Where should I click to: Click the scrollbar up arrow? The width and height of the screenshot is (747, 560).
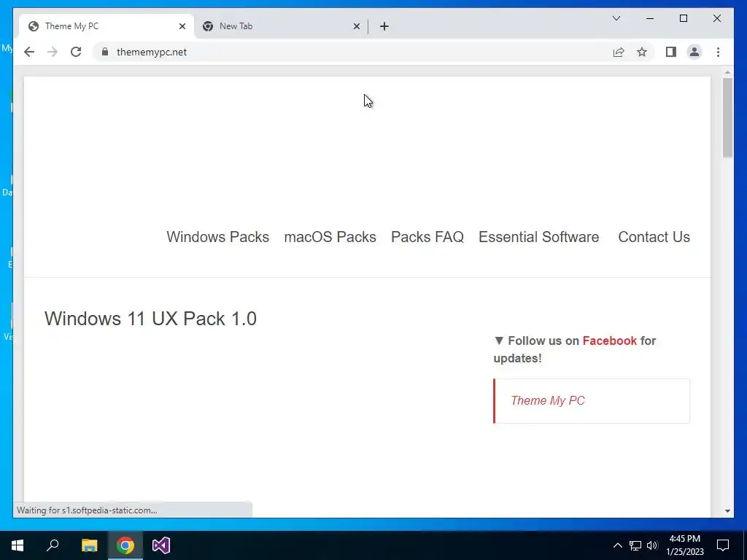click(727, 72)
